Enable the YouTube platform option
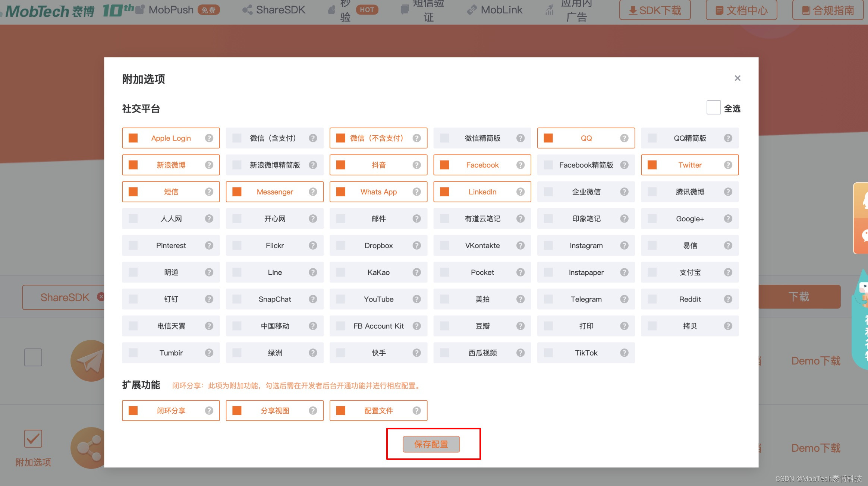Image resolution: width=868 pixels, height=486 pixels. pos(340,299)
